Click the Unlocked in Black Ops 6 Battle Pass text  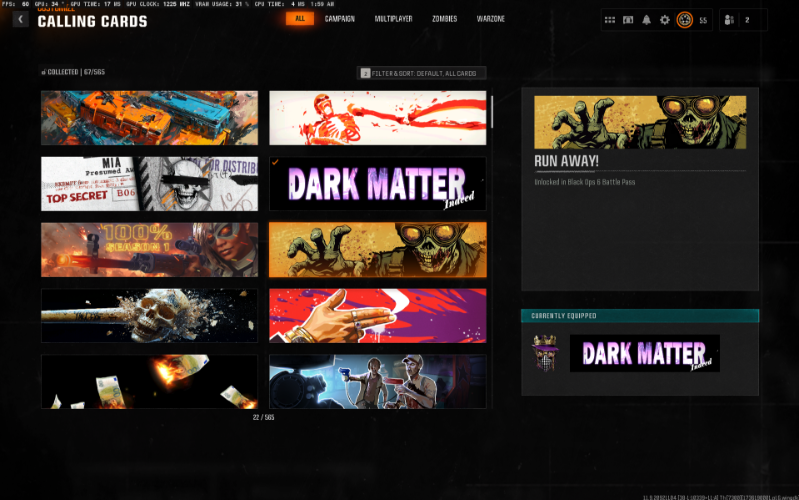(x=584, y=182)
